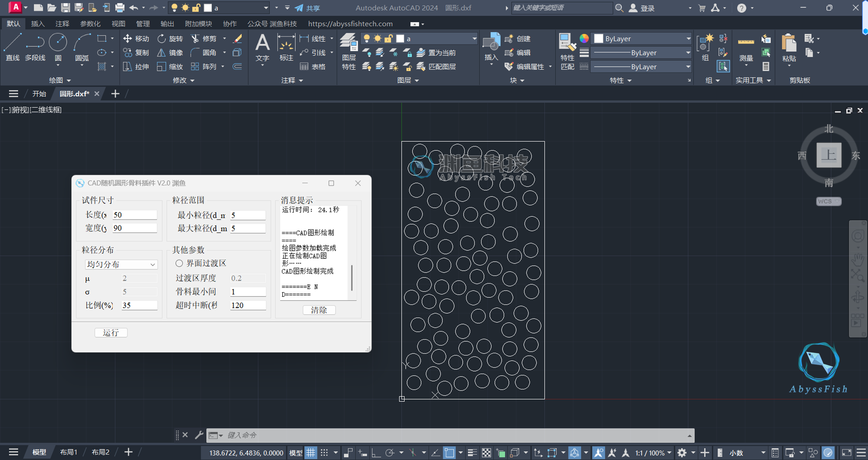Expand the 绘图 panel flyout
The width and height of the screenshot is (868, 460).
click(60, 80)
